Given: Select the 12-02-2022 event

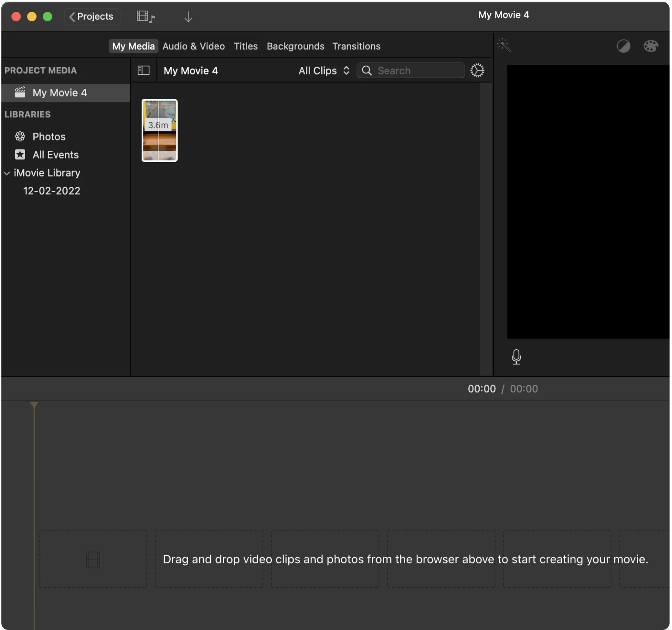Looking at the screenshot, I should click(52, 190).
